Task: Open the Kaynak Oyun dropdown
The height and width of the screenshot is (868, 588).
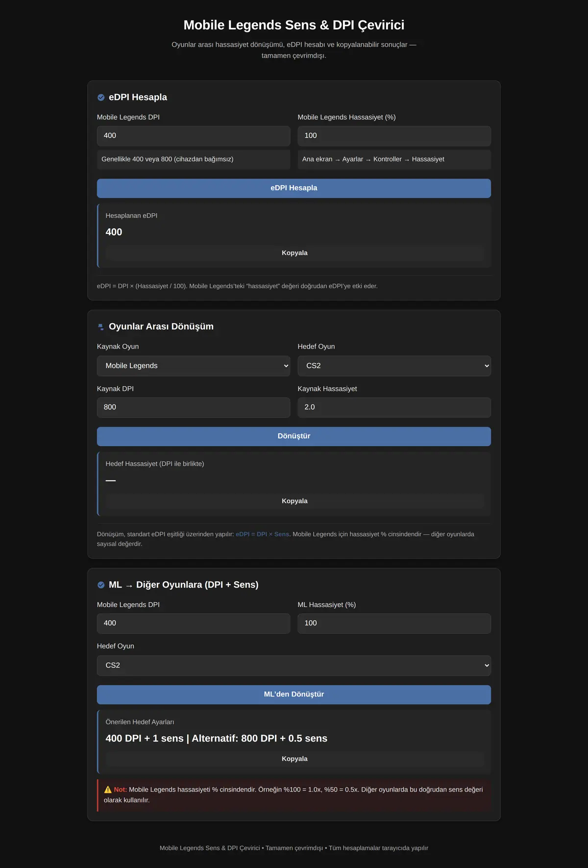Action: click(x=194, y=366)
